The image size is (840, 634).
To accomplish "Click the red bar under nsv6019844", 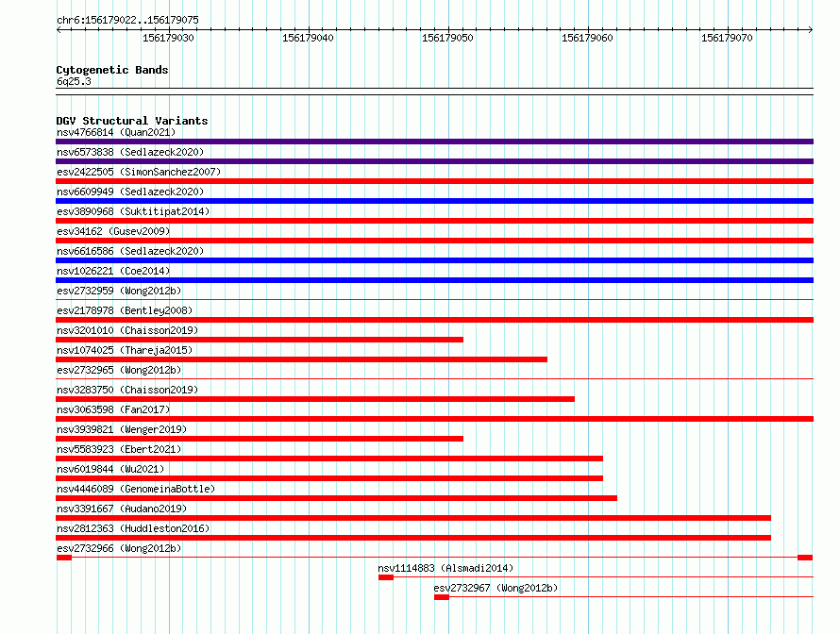I will click(329, 478).
